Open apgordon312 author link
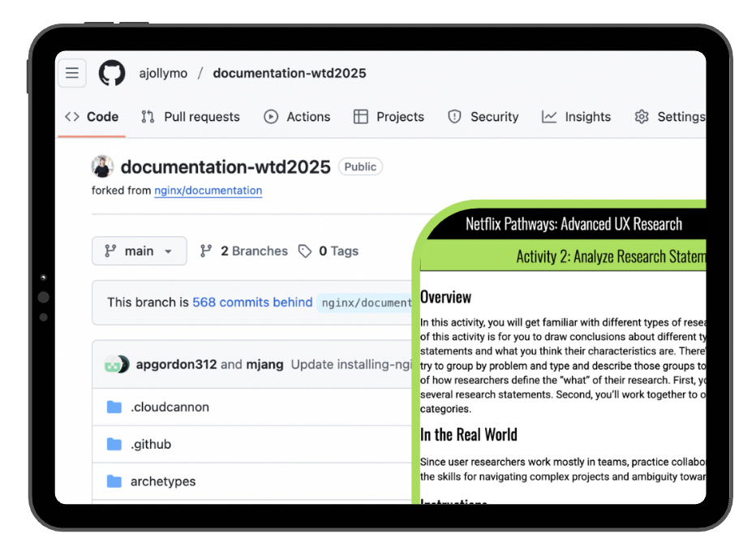This screenshot has width=756, height=560. pyautogui.click(x=177, y=364)
